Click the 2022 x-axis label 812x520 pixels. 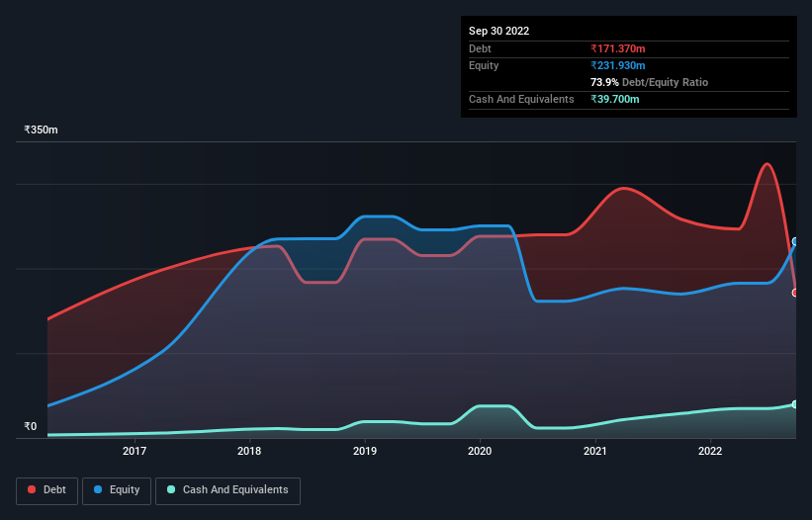tap(710, 451)
